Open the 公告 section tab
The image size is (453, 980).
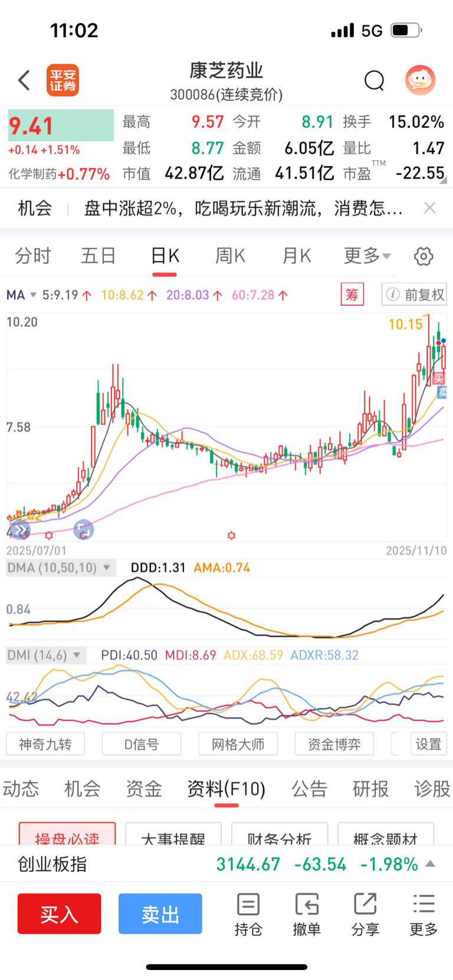click(310, 788)
